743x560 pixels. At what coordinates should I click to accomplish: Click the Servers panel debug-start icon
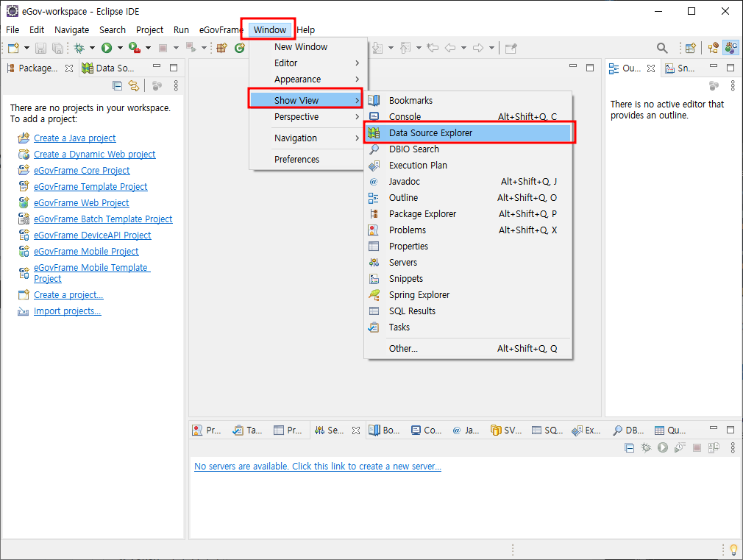[x=646, y=447]
